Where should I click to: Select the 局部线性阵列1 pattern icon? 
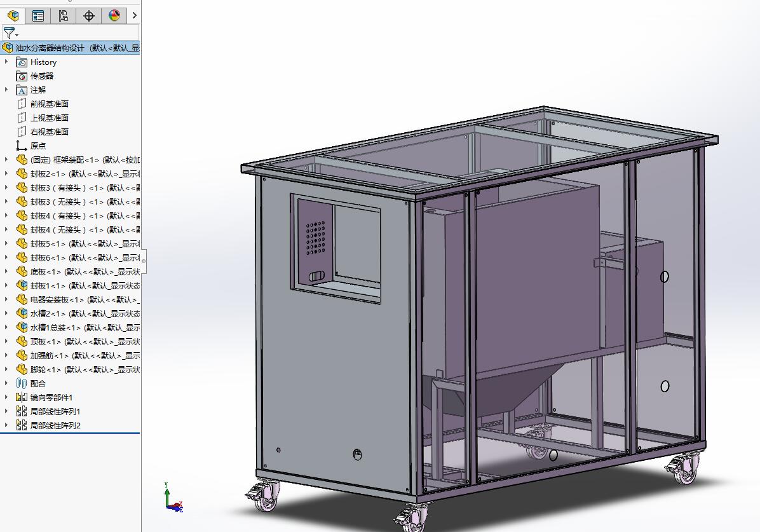point(22,411)
